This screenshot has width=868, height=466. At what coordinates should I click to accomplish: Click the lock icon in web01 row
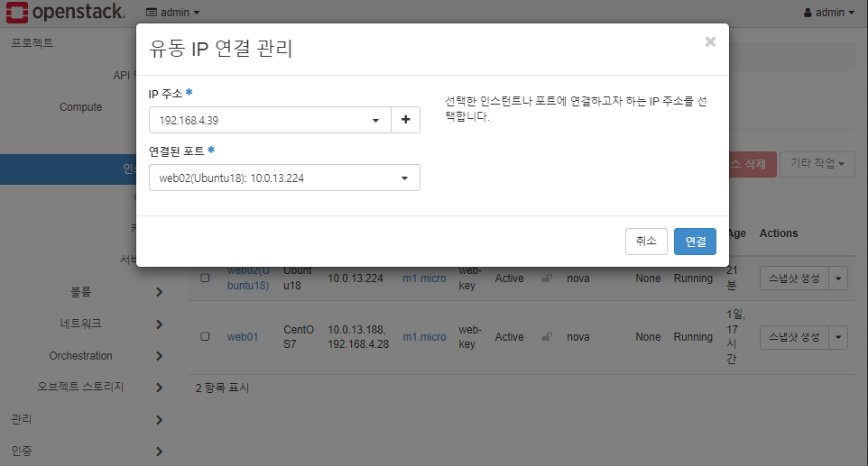(x=547, y=336)
